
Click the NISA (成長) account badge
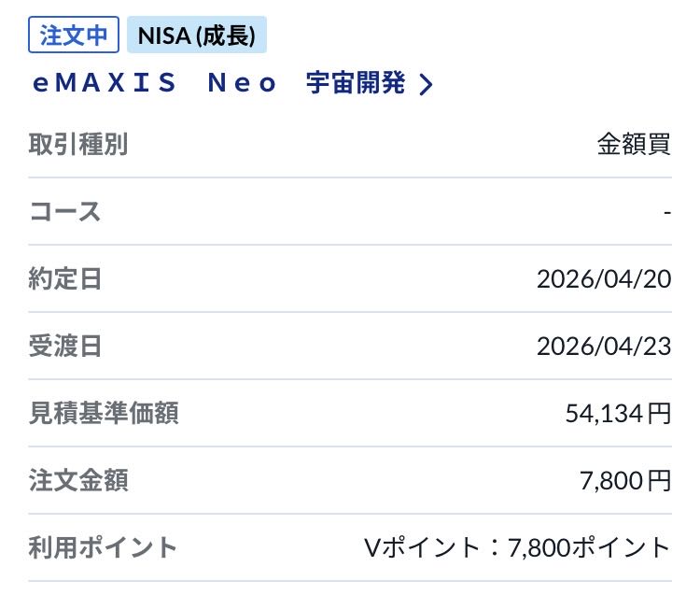197,35
